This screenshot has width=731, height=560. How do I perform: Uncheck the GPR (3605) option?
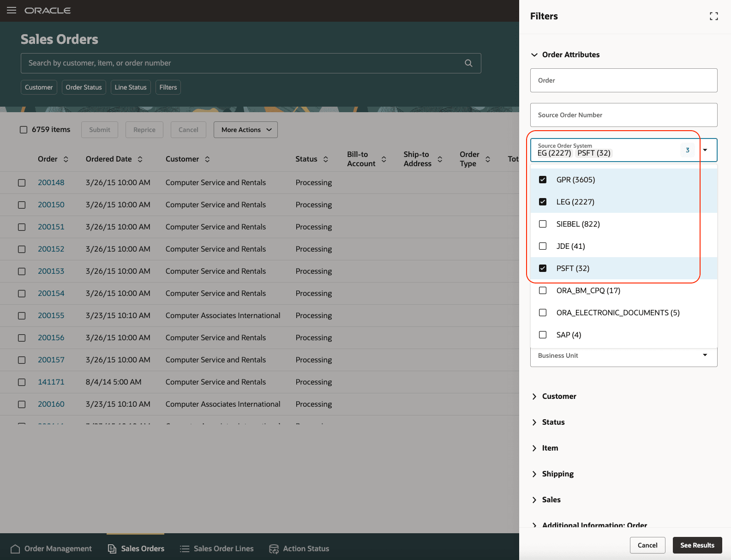543,180
